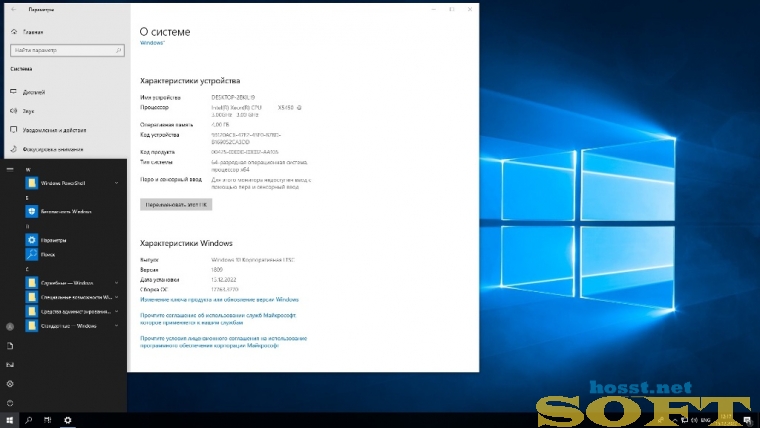This screenshot has height=428, width=760.
Task: Click the Перо и сенсорный ввод label
Action: coord(171,179)
